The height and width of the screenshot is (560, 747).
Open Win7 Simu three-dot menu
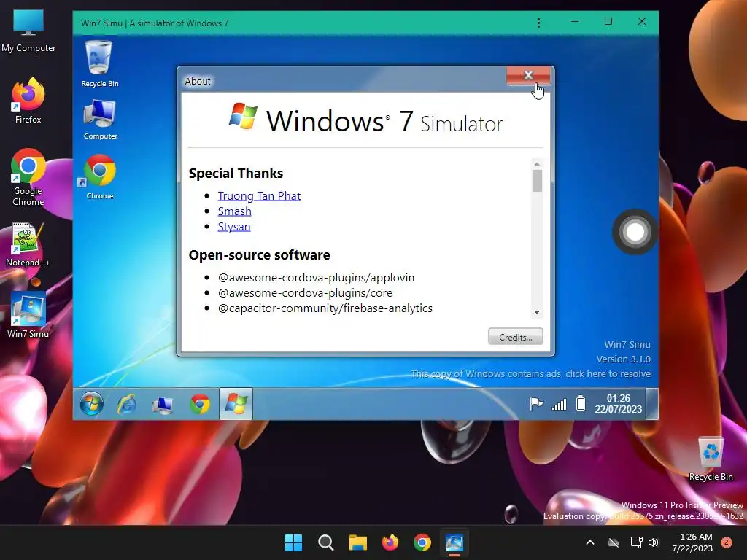point(539,23)
